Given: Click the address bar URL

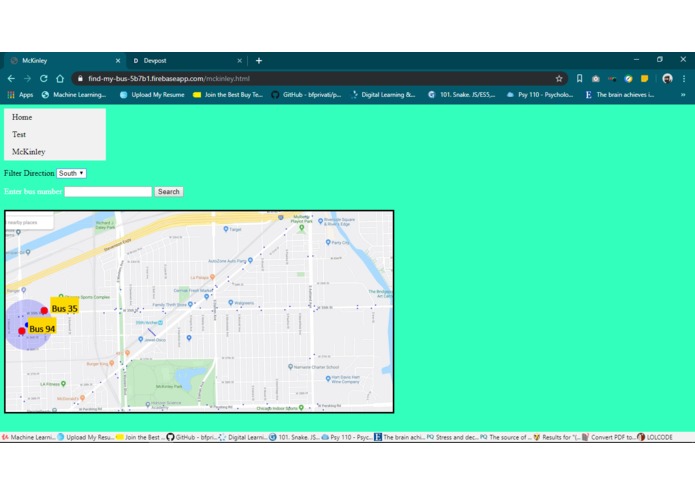Looking at the screenshot, I should click(x=169, y=78).
